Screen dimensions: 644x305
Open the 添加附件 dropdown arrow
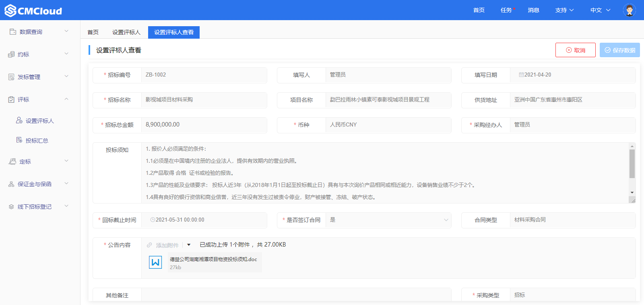(x=189, y=245)
